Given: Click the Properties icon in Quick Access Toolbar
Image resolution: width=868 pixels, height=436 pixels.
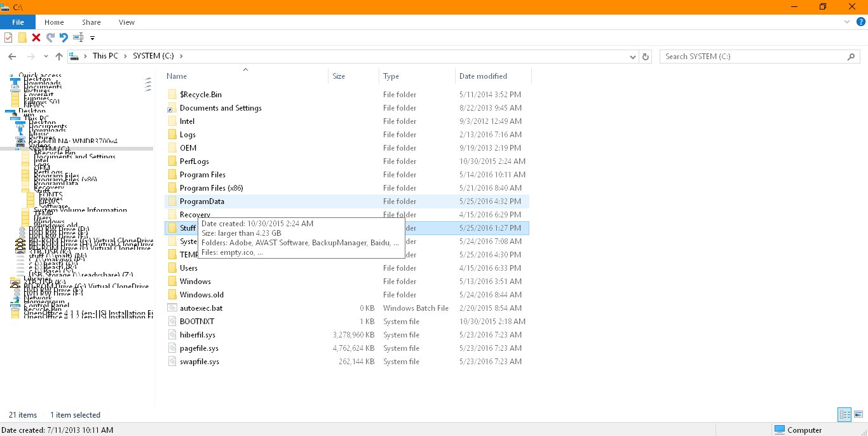Looking at the screenshot, I should [x=8, y=37].
